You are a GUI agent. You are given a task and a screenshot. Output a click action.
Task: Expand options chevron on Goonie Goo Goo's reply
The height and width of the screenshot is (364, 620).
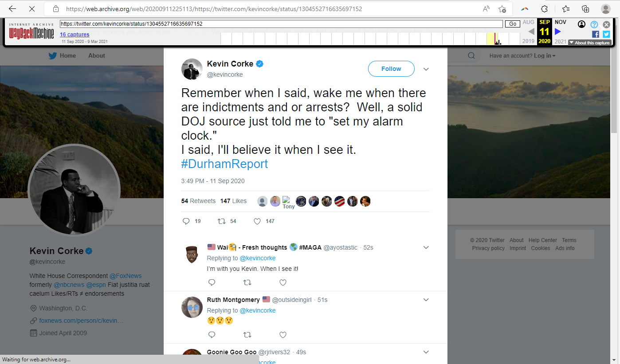coord(426,352)
